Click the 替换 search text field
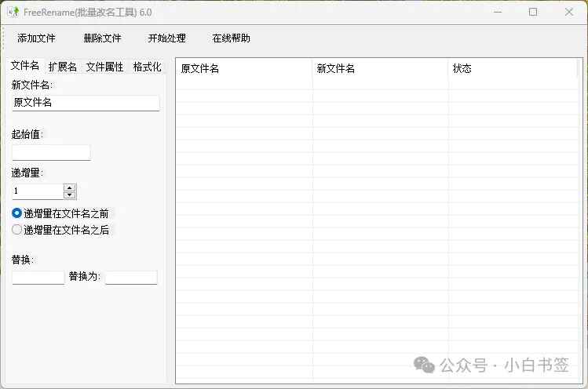 point(38,278)
